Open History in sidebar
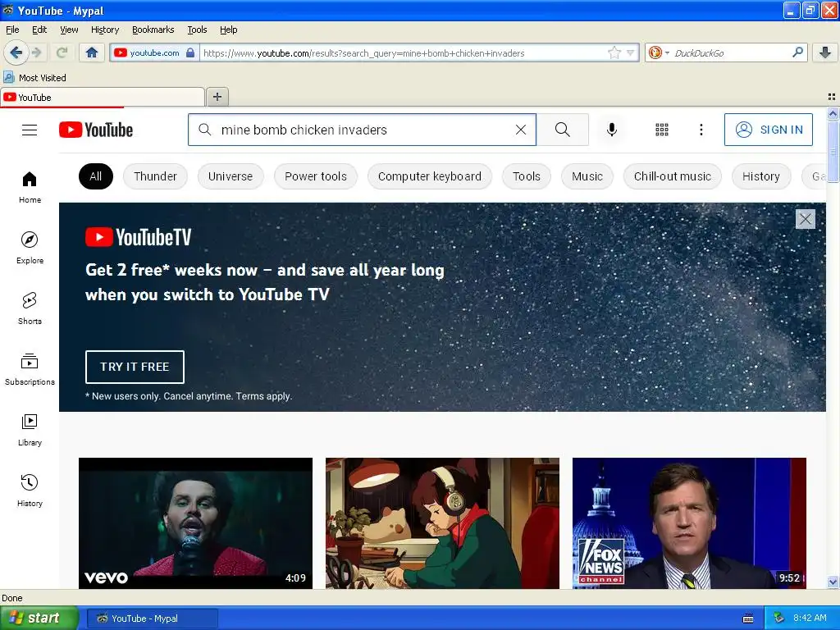840x630 pixels. (30, 491)
